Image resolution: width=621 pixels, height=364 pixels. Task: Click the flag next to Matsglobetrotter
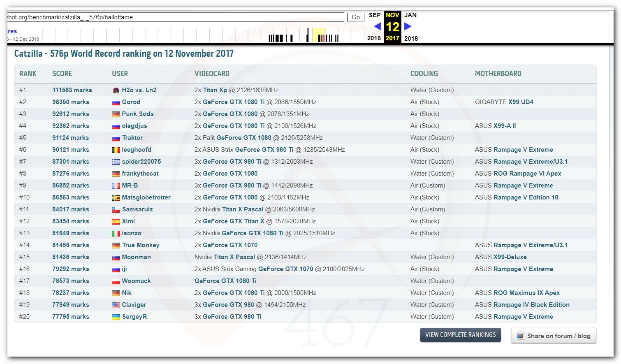coord(116,198)
